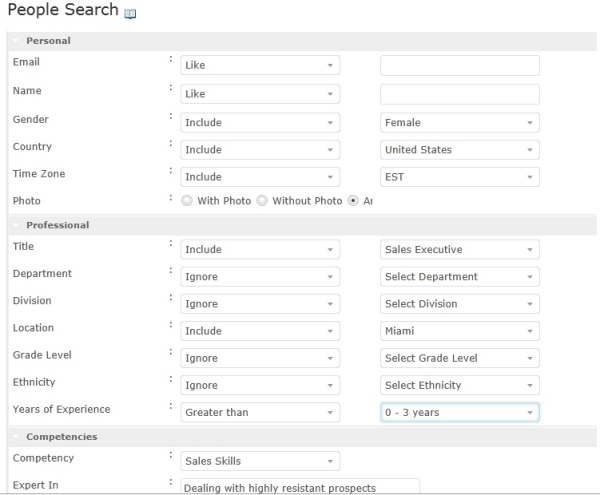Click the Ethnicity field label
The image size is (600, 495).
click(34, 382)
